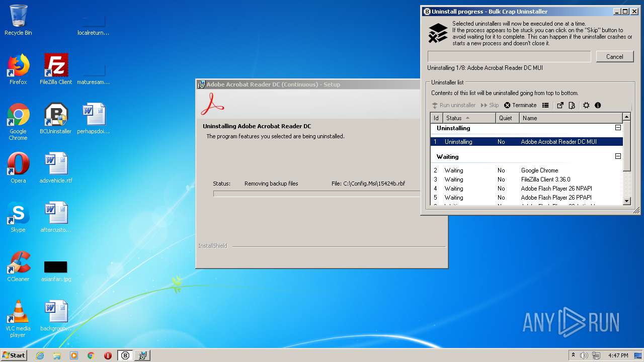Viewport: 644px width, 362px height.
Task: Open the perhapsdoi document on the desktop
Action: tap(94, 119)
